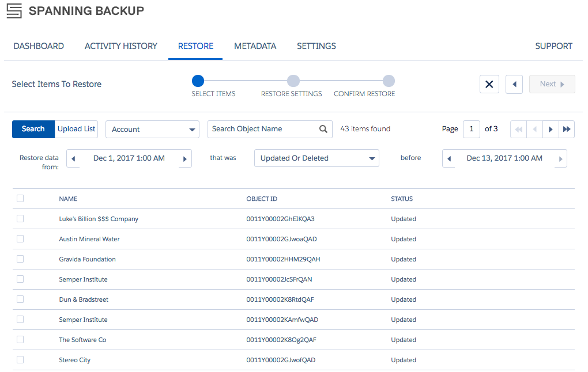The image size is (588, 372).
Task: Go to previous results page
Action: [x=535, y=129]
